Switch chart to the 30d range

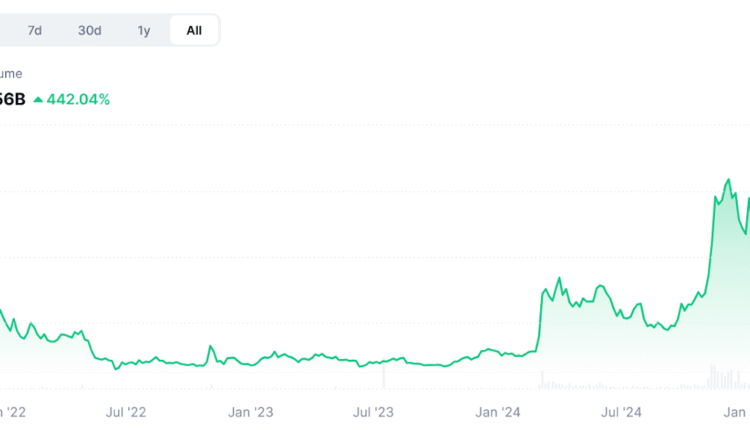click(x=90, y=30)
